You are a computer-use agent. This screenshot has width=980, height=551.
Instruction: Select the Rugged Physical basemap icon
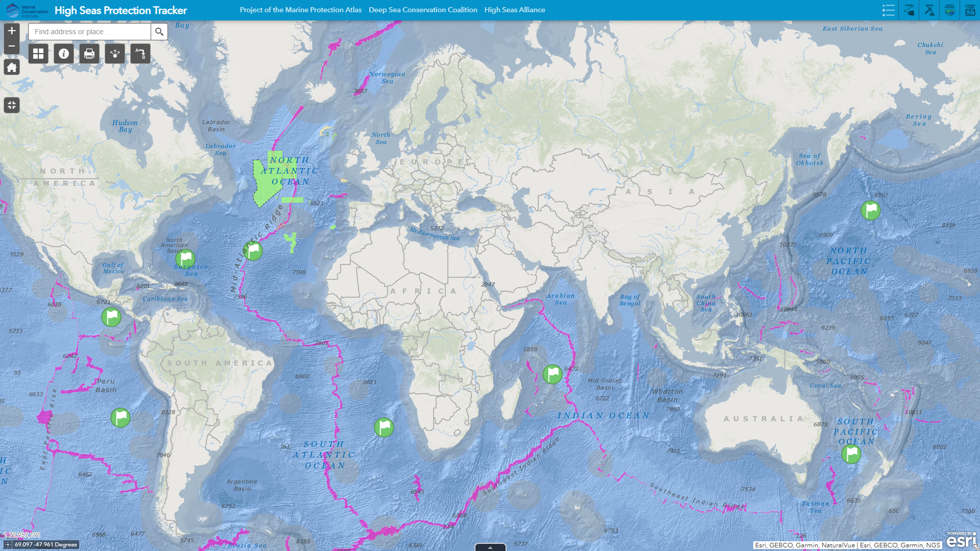pyautogui.click(x=950, y=10)
